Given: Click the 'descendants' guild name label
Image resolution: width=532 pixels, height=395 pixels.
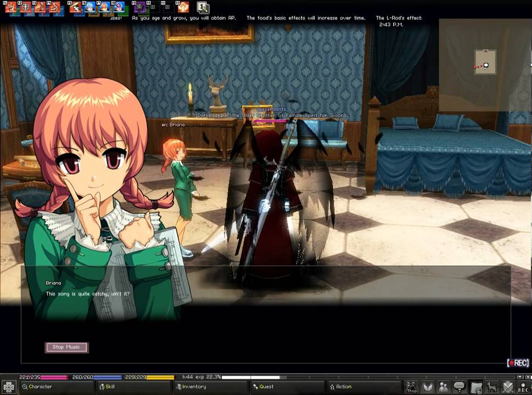Looking at the screenshot, I should click(x=271, y=109).
